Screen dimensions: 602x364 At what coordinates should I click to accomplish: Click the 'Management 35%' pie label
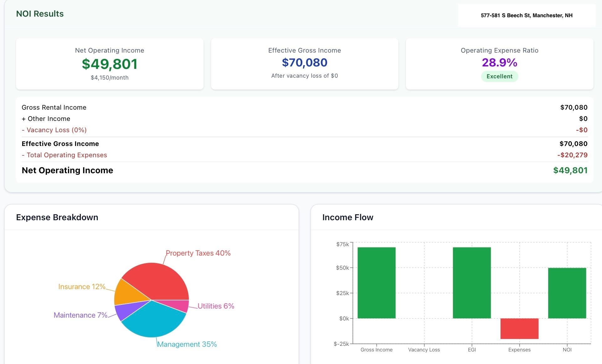coord(187,344)
